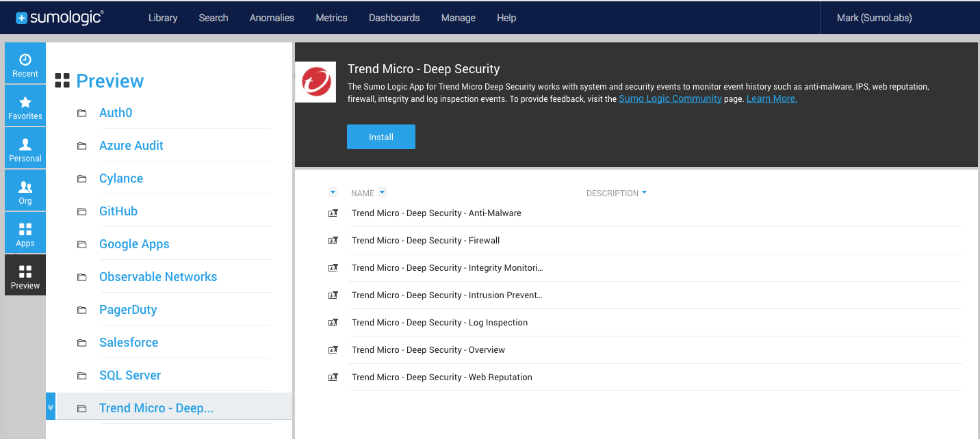The height and width of the screenshot is (439, 980).
Task: Open Trend Micro - Deep Security - Overview
Action: pos(428,350)
